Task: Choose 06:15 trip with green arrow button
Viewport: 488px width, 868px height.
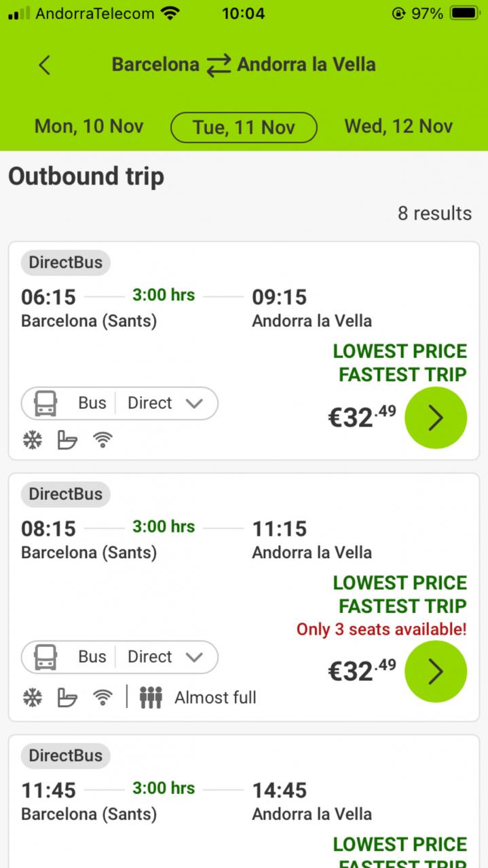Action: coord(435,418)
